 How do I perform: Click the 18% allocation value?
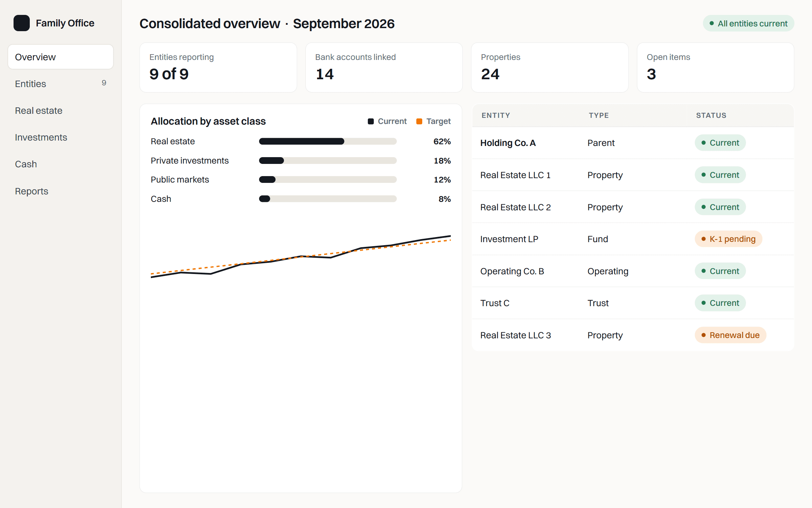(x=442, y=161)
